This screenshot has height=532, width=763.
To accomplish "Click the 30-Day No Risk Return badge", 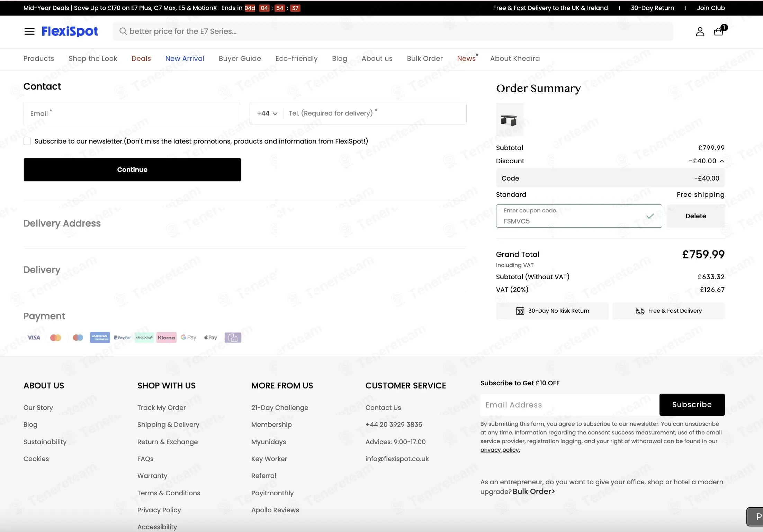I will click(x=552, y=311).
